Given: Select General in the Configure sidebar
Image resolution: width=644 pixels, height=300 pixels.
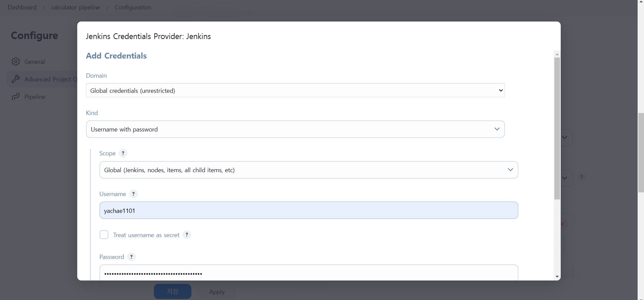Looking at the screenshot, I should point(35,62).
